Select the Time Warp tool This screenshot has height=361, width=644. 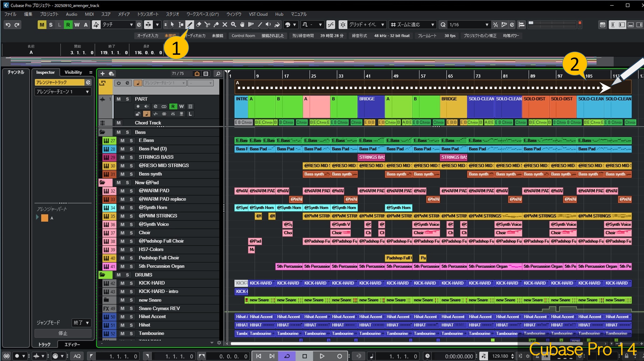(251, 24)
